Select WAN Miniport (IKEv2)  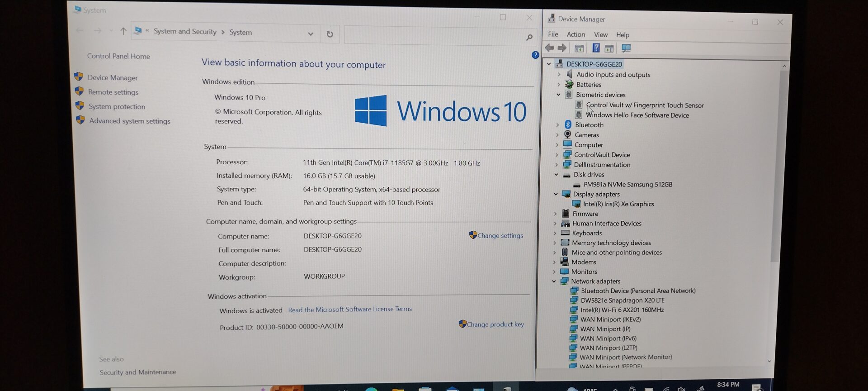pos(610,319)
